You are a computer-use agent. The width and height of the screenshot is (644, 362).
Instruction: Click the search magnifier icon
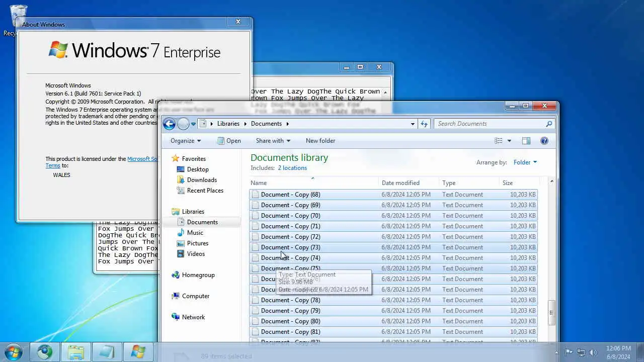coord(549,124)
